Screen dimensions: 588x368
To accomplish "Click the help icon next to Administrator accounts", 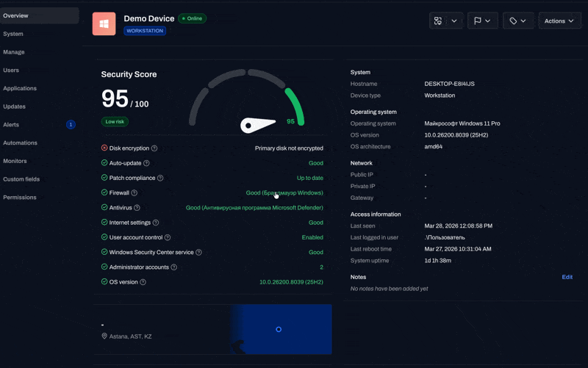I will [174, 267].
